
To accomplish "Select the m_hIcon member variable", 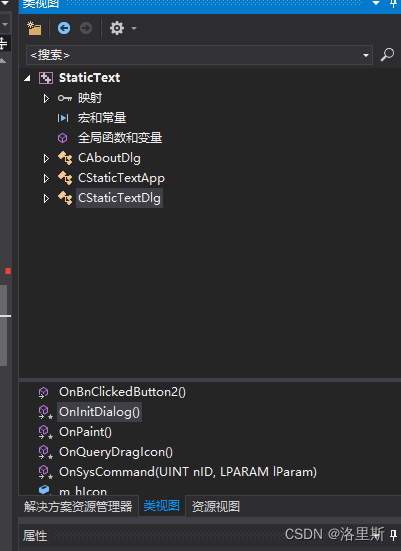I will tap(83, 491).
